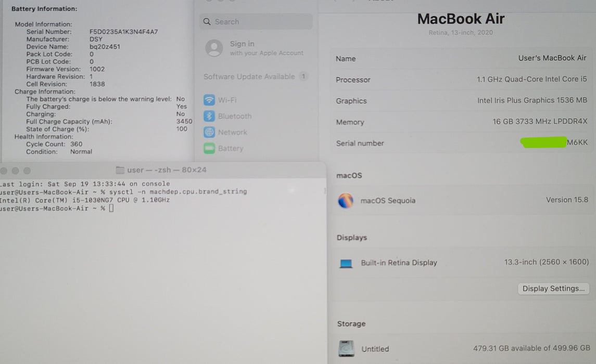Select the Bluetooth sidebar label
Screen dimensions: 596x364
click(x=235, y=116)
